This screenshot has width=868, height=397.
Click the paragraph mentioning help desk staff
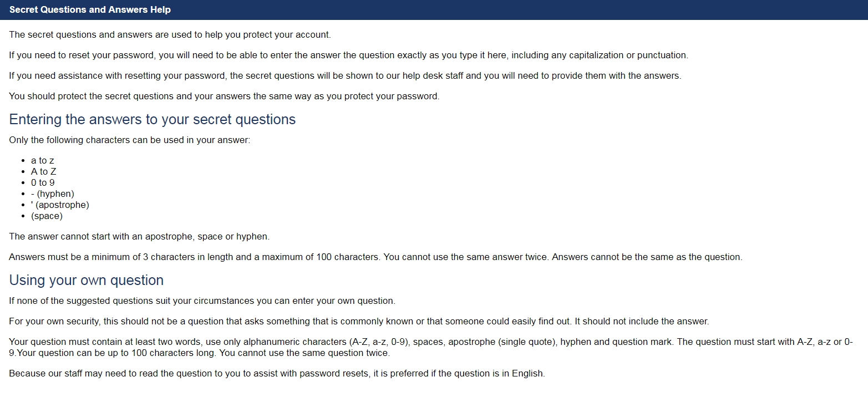345,75
